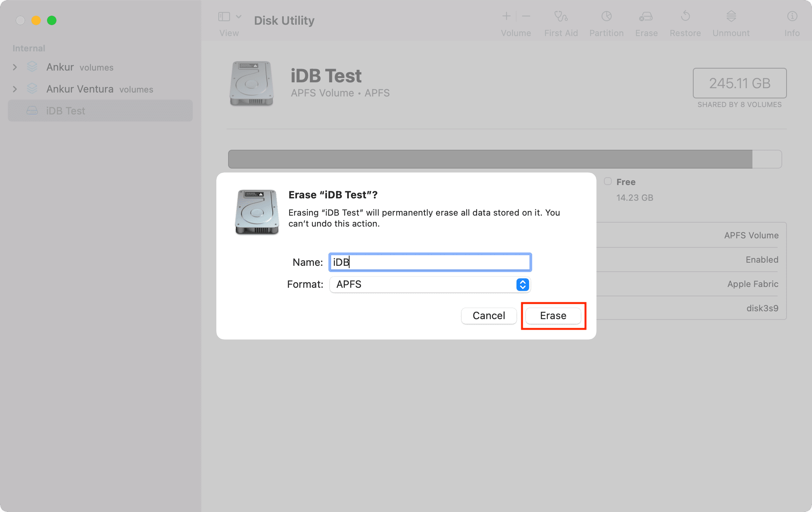Click the 245.11 GB capacity box
Screen dimensions: 812x512
pyautogui.click(x=739, y=83)
